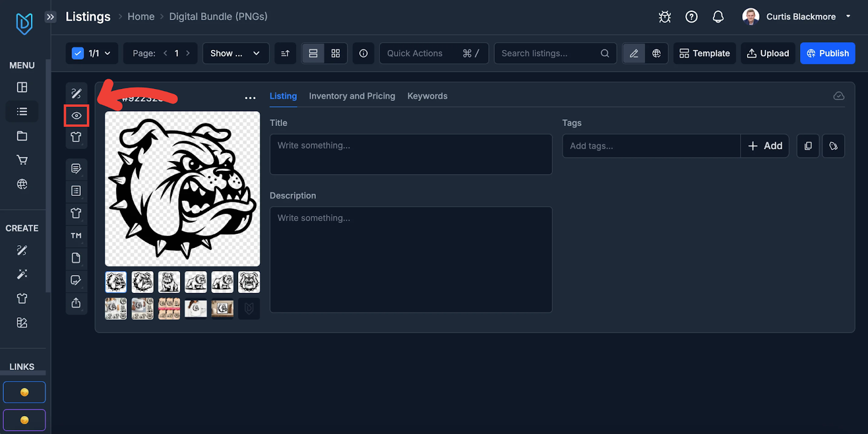Click the copy tags icon
This screenshot has height=434, width=868.
click(808, 146)
